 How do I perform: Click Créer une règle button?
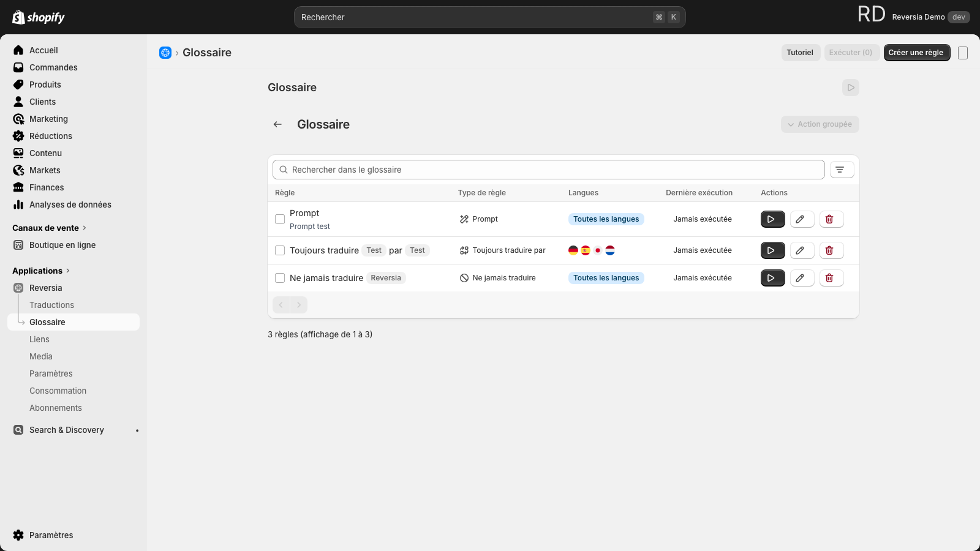tap(916, 53)
